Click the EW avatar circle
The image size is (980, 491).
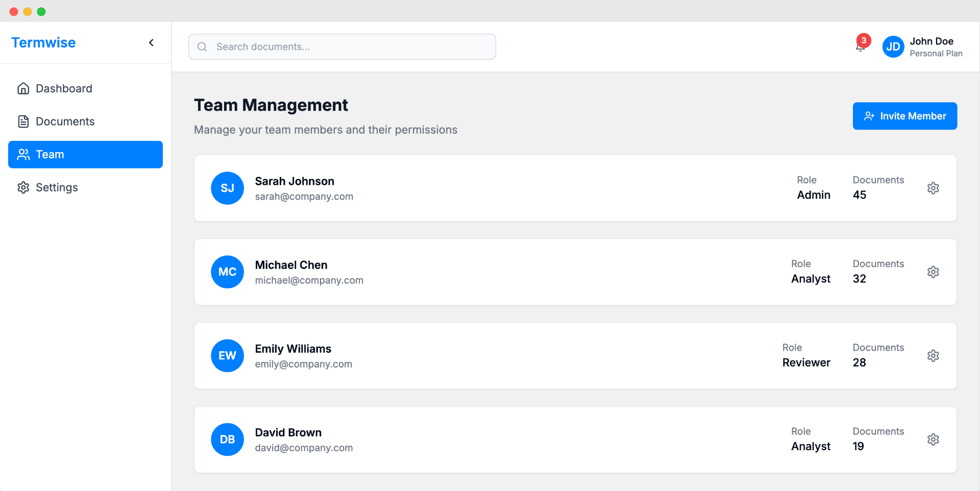tap(227, 355)
